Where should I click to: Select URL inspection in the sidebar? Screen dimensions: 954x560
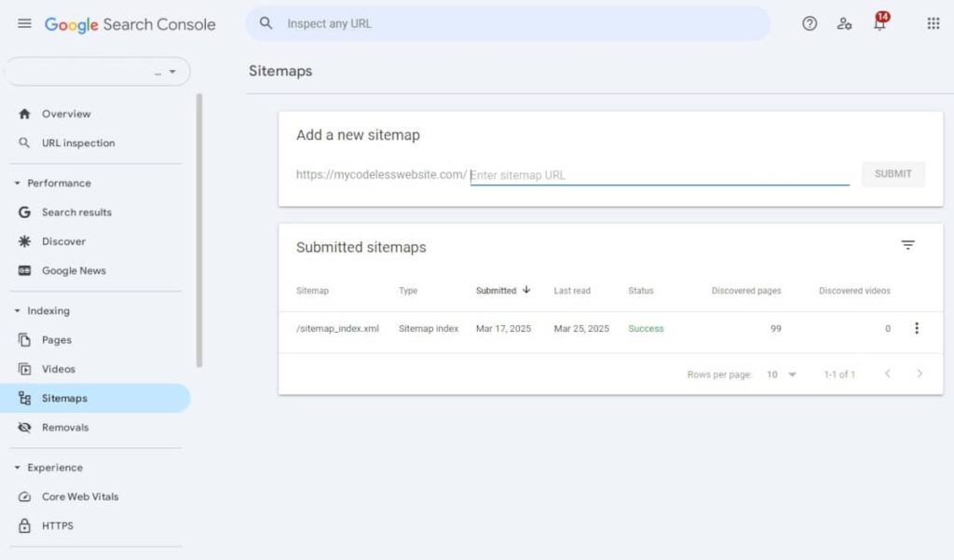coord(77,143)
